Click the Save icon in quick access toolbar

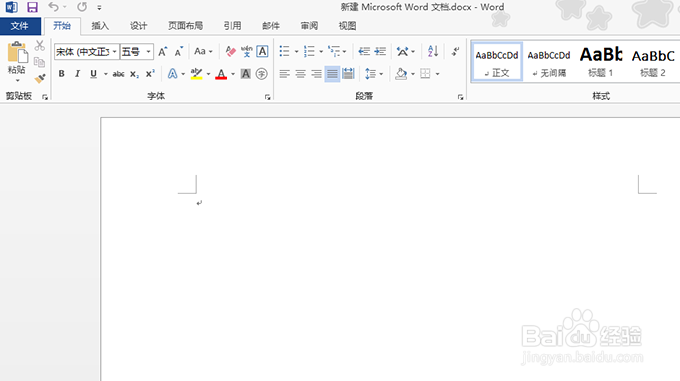click(x=32, y=7)
